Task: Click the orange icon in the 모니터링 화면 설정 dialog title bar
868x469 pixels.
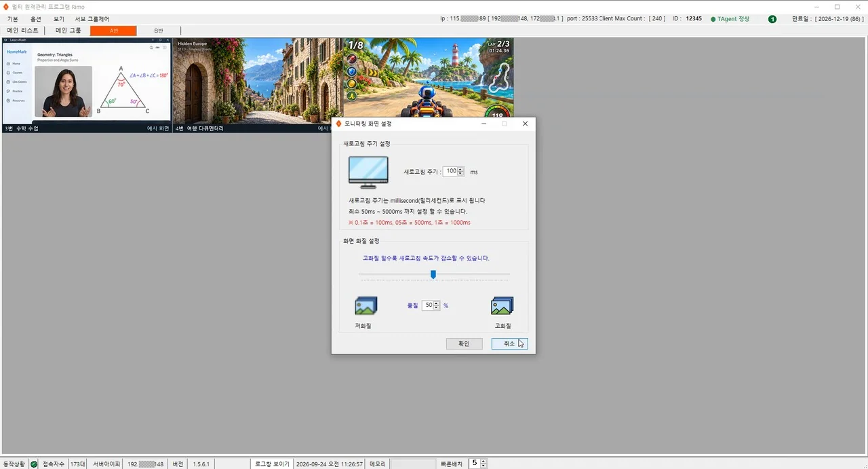Action: point(339,124)
